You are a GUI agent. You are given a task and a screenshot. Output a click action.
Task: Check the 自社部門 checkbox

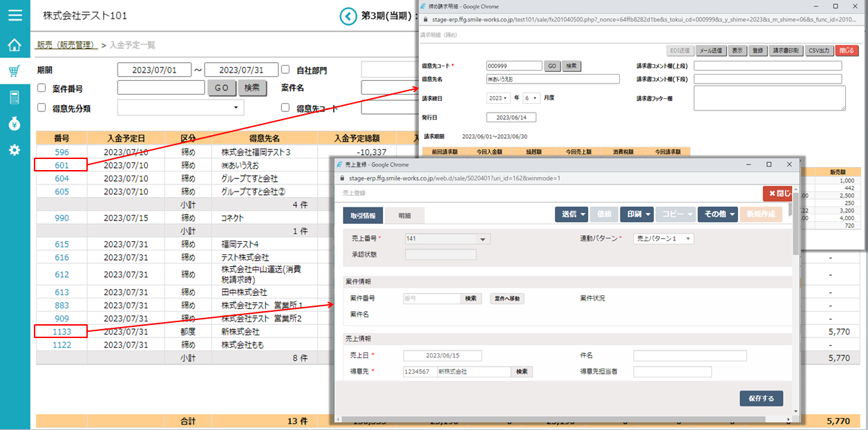(x=285, y=70)
